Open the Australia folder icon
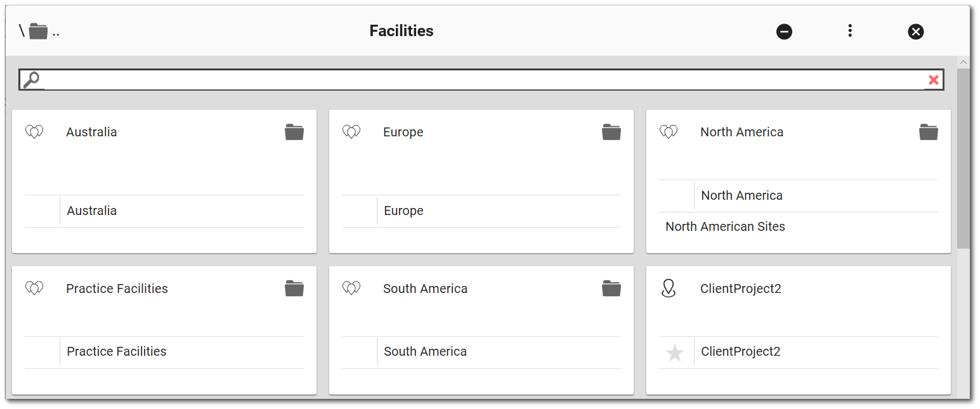 [x=294, y=131]
